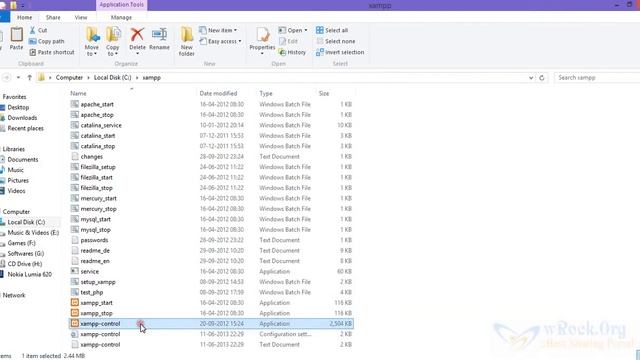Switch to the Home ribbon tab
This screenshot has height=360, width=640.
tap(24, 18)
